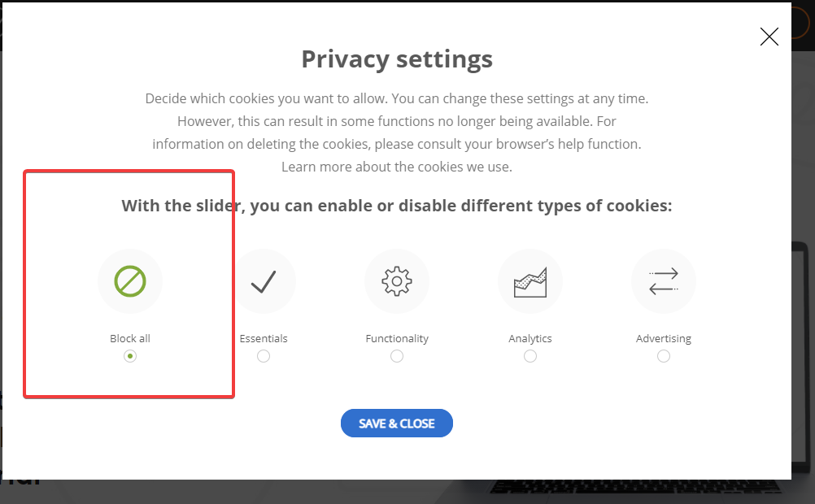Click the Advertising text label
815x504 pixels.
[663, 338]
